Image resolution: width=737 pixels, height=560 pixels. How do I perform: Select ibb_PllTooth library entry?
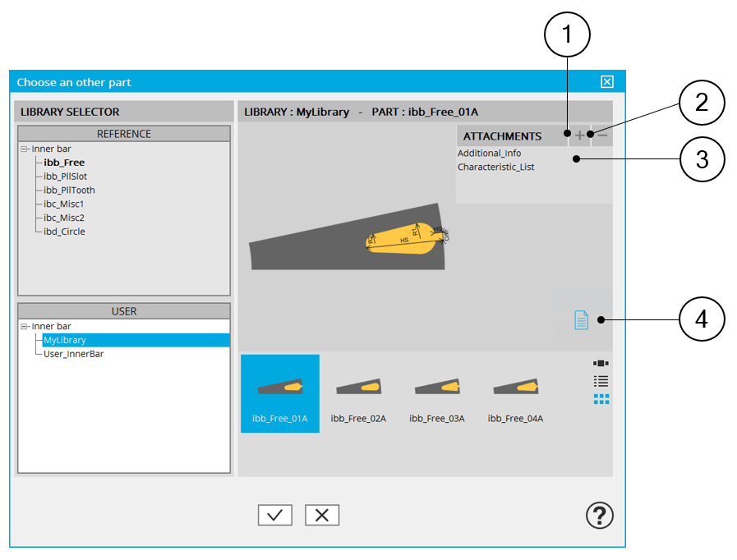coord(69,190)
